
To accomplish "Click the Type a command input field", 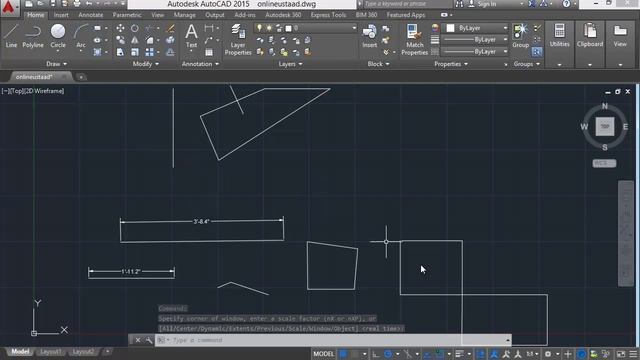I will pos(333,340).
